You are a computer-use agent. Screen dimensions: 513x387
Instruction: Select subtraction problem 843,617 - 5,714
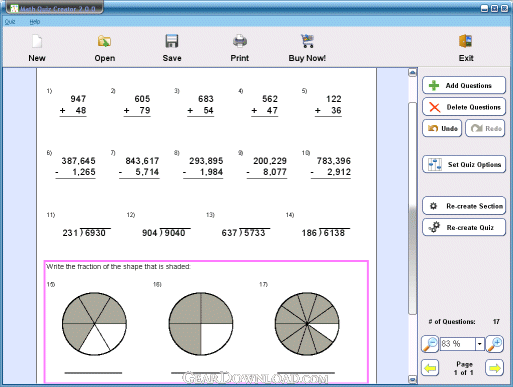point(139,167)
